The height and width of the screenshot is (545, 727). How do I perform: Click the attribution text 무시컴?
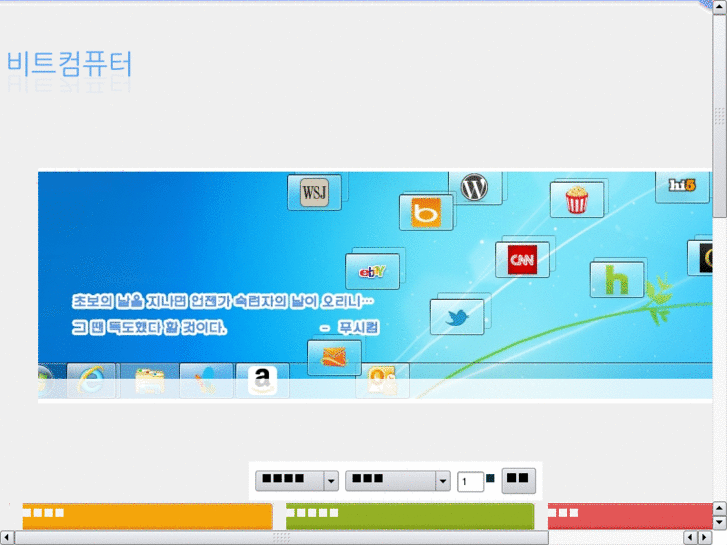(358, 327)
